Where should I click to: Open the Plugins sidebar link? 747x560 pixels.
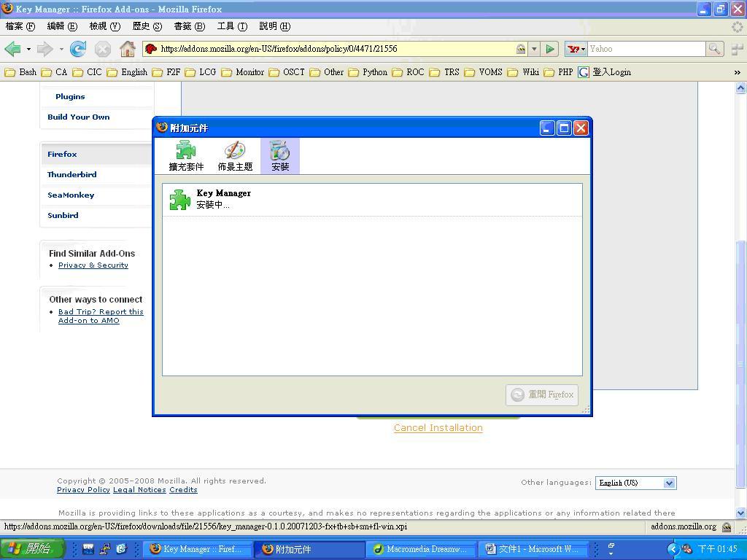(x=70, y=97)
